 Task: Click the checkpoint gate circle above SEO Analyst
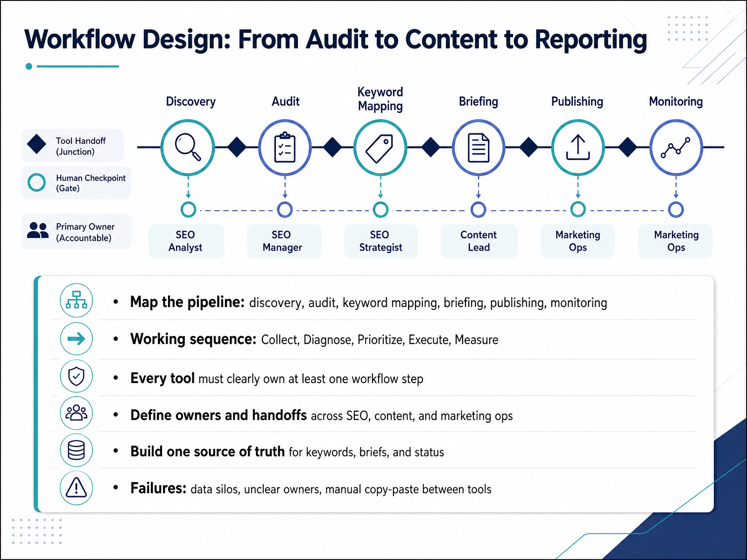click(188, 210)
